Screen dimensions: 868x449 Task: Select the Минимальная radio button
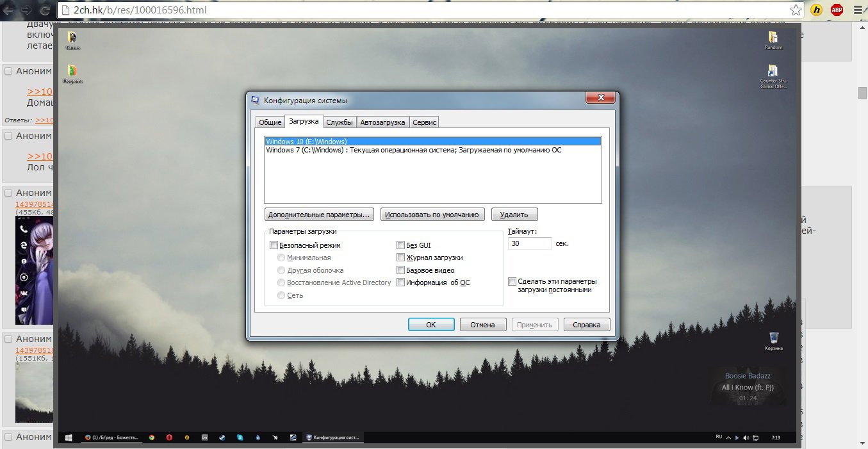click(x=281, y=257)
